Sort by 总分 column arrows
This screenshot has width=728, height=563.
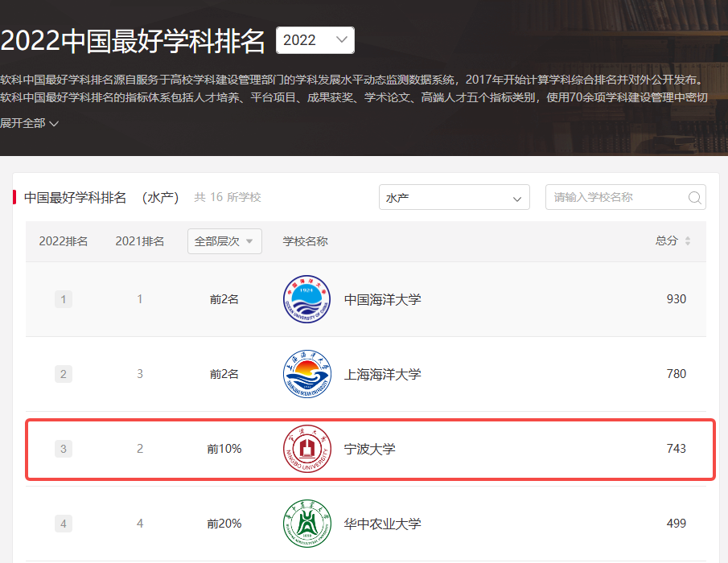click(x=688, y=241)
